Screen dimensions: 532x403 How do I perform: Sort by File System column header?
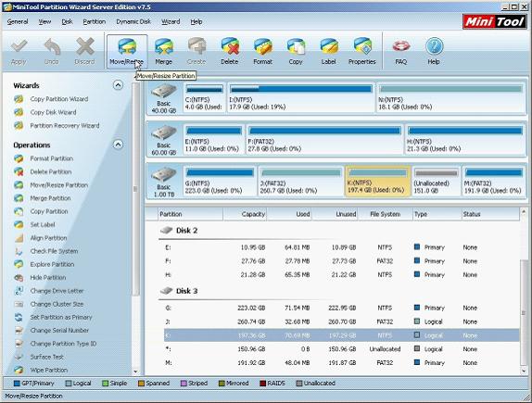click(x=385, y=214)
